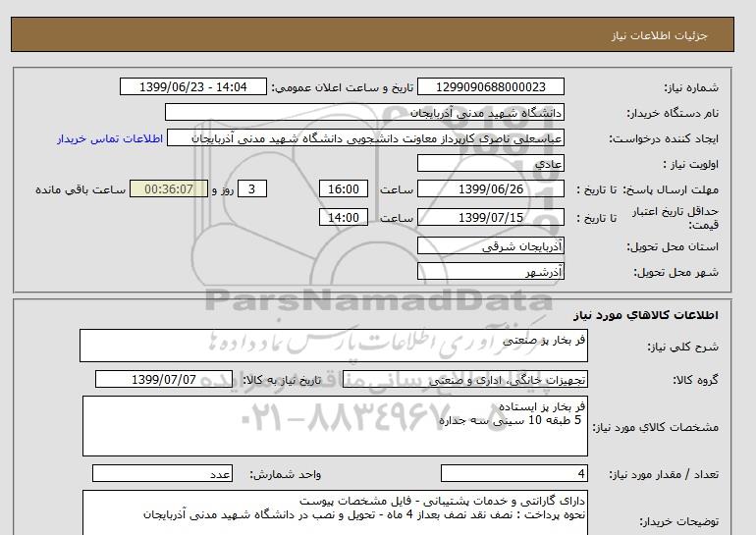Click the label تاریخ نیاز به کالا
756x535 pixels.
(282, 380)
